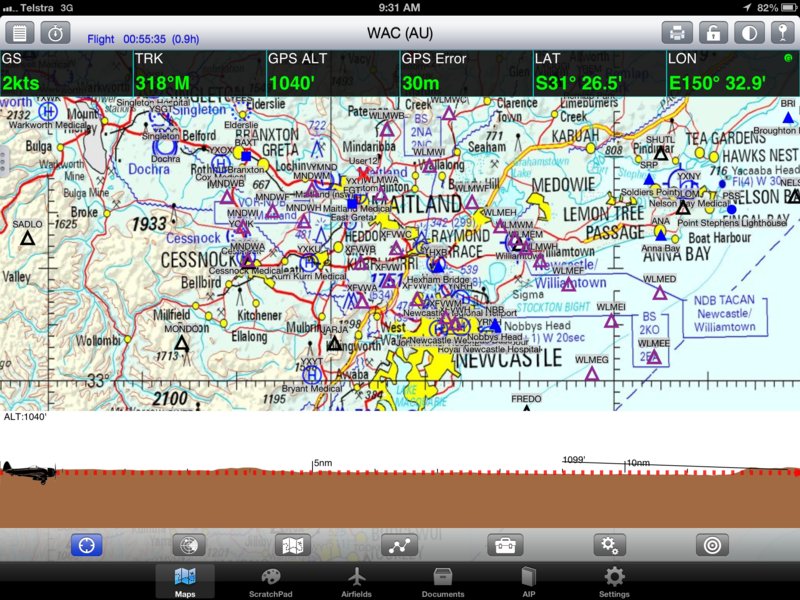
Task: Tap the LAT S31° 26.5' field
Action: (x=599, y=73)
